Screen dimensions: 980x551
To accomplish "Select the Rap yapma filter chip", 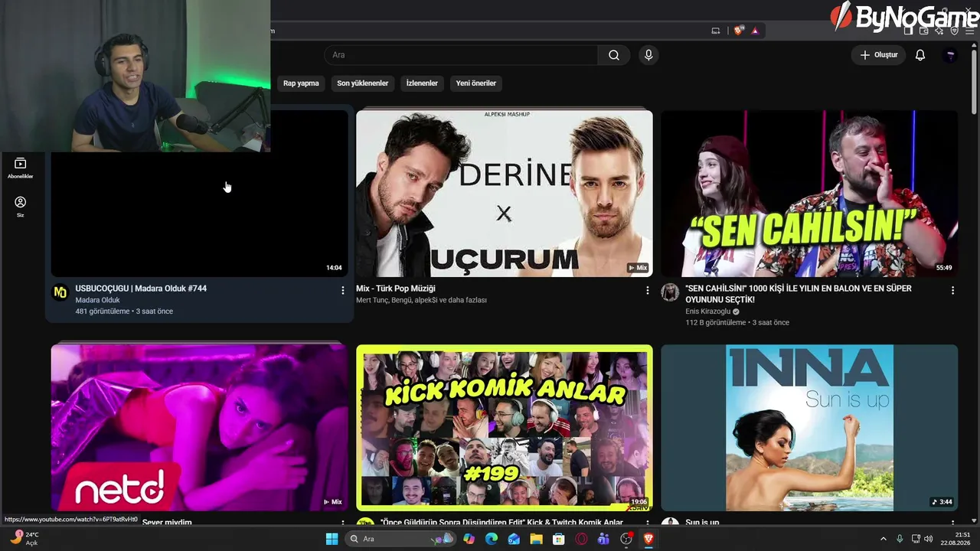I will pos(301,83).
